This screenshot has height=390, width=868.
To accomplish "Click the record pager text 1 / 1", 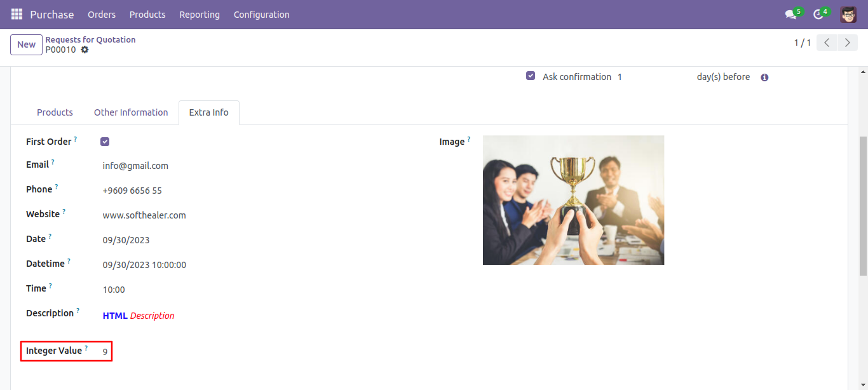I will [x=803, y=43].
